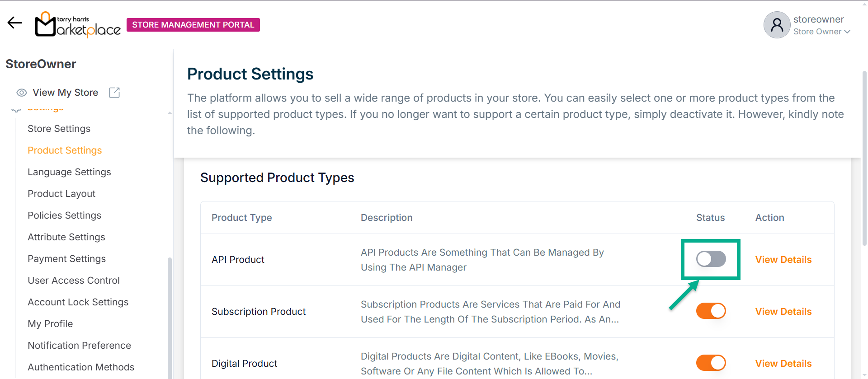Click the Marketplace logo
The height and width of the screenshot is (379, 868).
(78, 24)
